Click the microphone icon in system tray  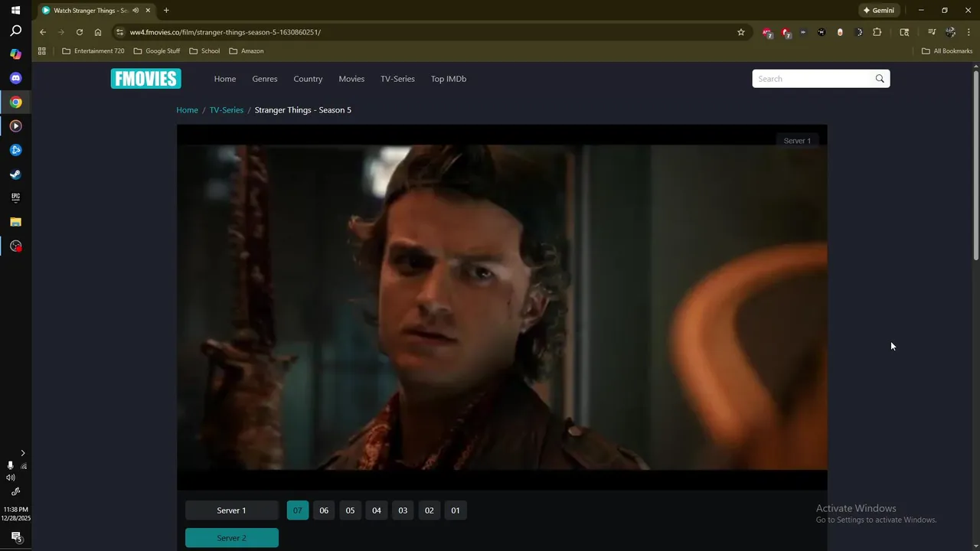click(x=10, y=465)
